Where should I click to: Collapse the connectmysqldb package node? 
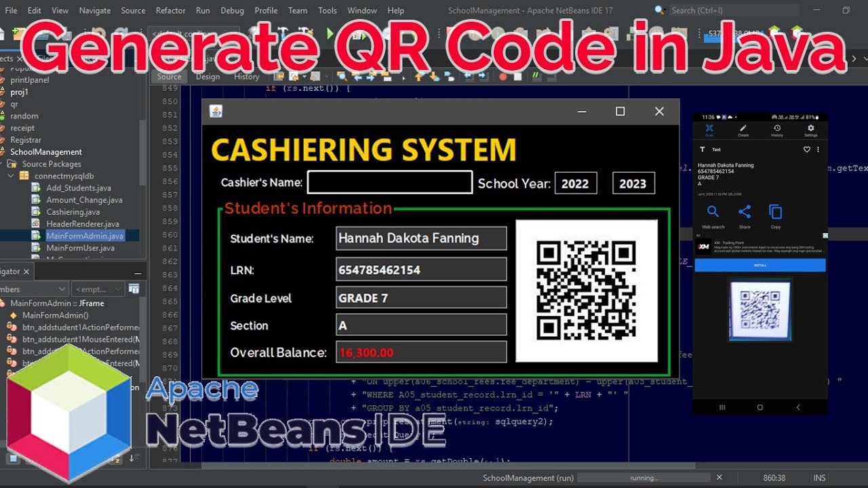coord(12,176)
